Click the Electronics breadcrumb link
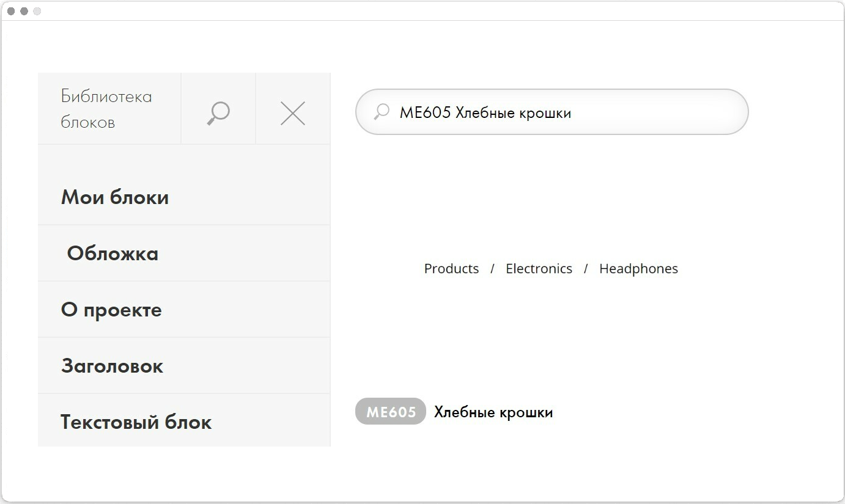Screen dimensions: 845x504 539,269
